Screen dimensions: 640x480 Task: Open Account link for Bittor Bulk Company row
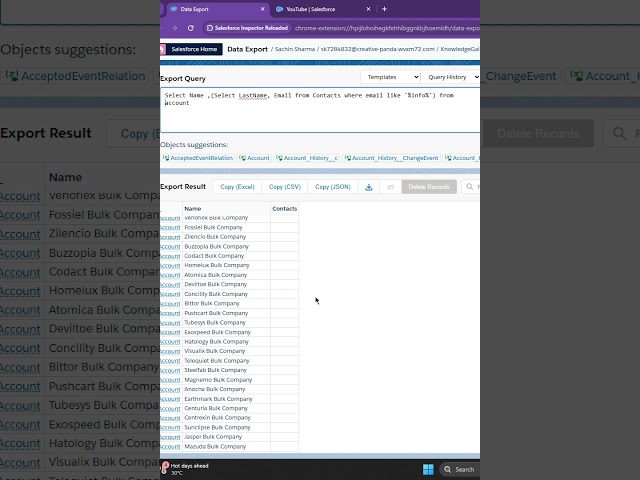tap(170, 304)
